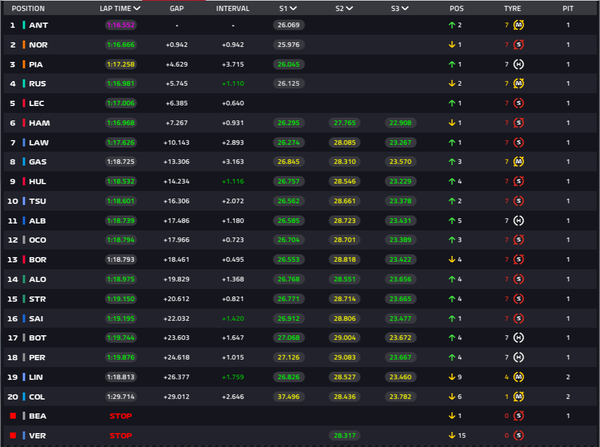Click ANT's purple lap time 1:16.552
Screen dimensions: 600x447
(121, 25)
